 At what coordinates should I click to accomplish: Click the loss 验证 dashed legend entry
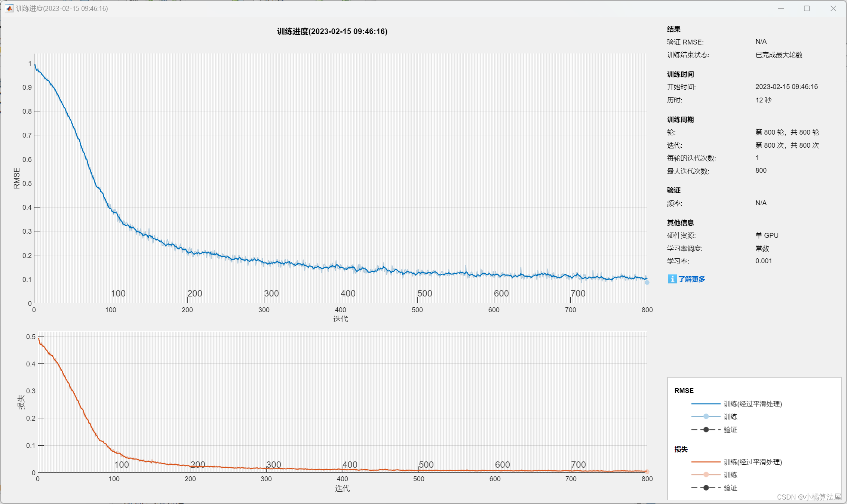tap(714, 488)
